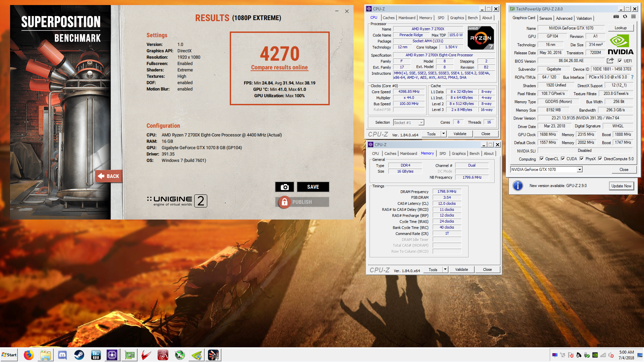Image resolution: width=644 pixels, height=362 pixels.
Task: Switch to Superposition Benchmark via taskbar
Action: click(x=213, y=355)
